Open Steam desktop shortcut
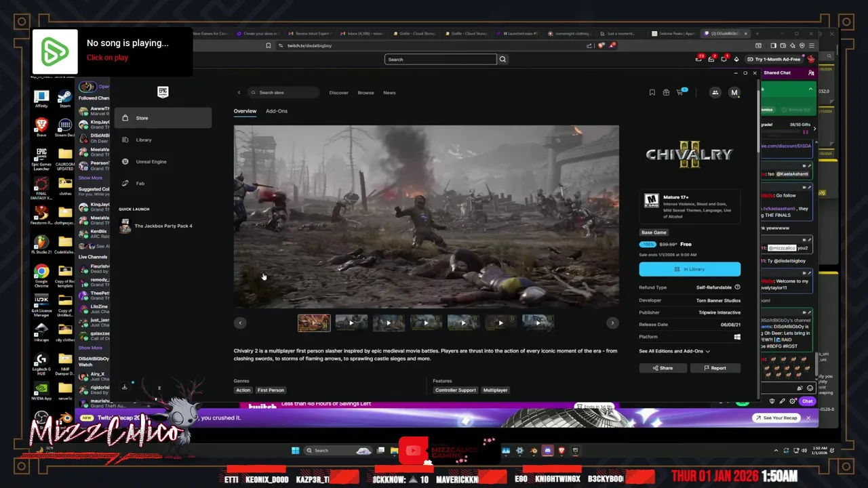The width and height of the screenshot is (868, 488). point(65,99)
